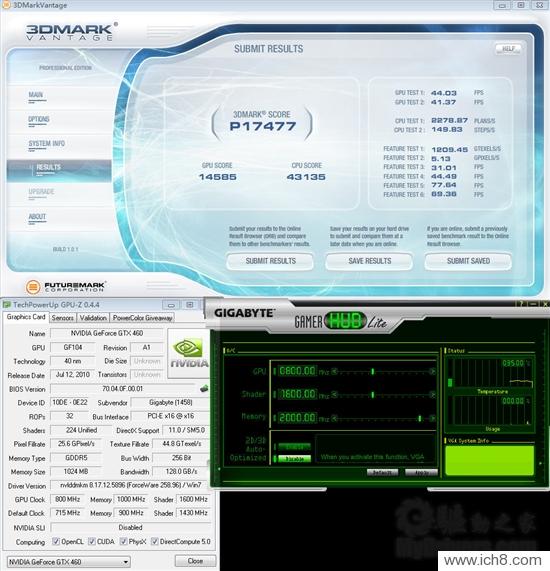
Task: Click the SUBMIT SAVED button
Action: click(x=468, y=261)
